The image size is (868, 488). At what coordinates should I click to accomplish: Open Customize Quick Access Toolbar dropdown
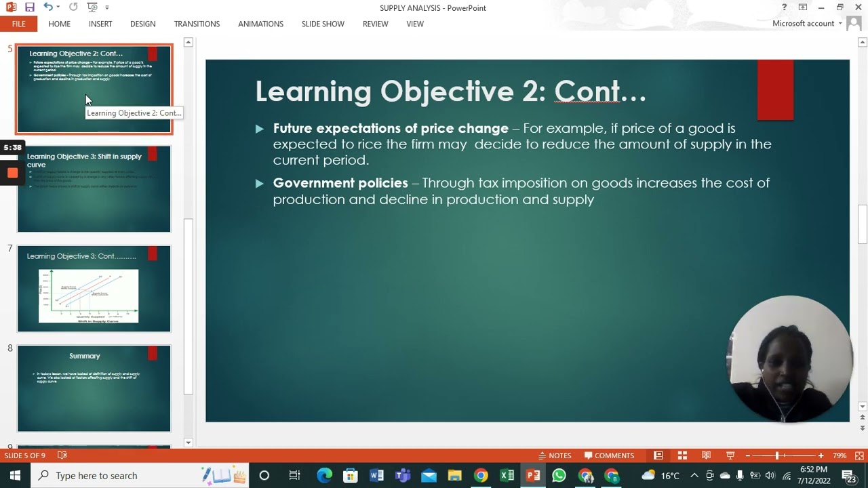click(106, 7)
